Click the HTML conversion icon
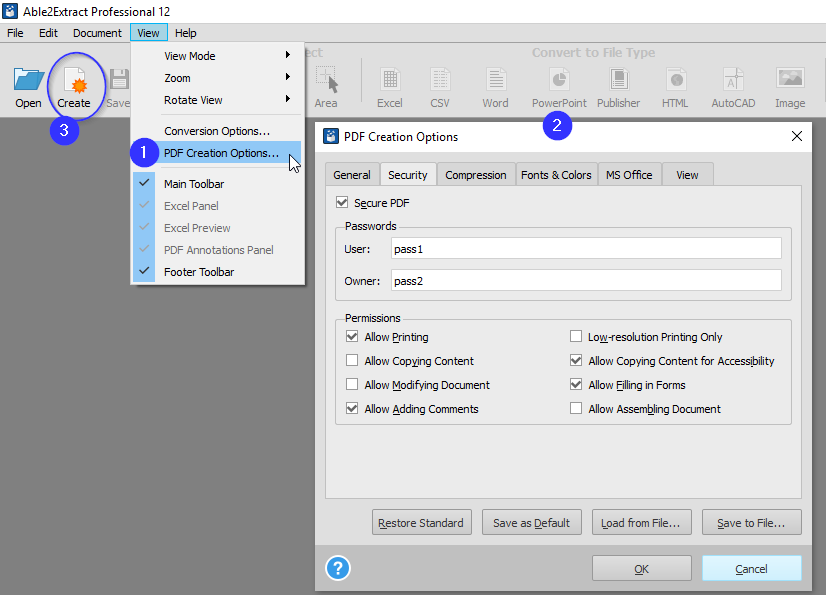Screen dimensions: 826x595 click(675, 79)
